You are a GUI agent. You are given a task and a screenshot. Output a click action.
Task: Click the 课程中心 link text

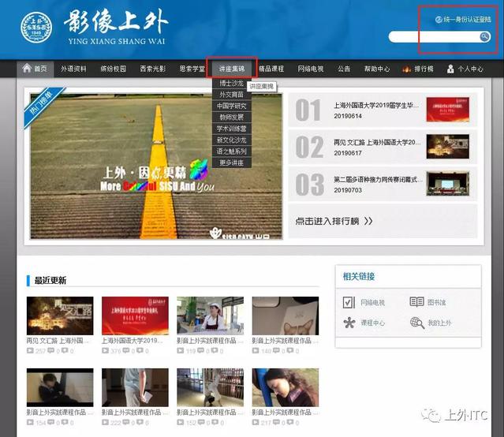[373, 323]
